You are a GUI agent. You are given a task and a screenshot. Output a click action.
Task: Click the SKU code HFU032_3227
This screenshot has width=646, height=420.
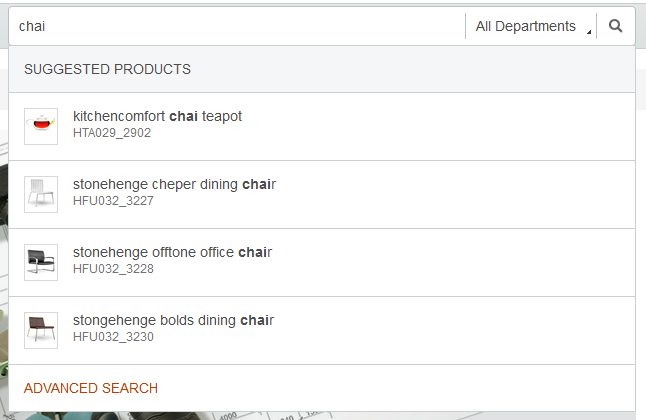(113, 201)
